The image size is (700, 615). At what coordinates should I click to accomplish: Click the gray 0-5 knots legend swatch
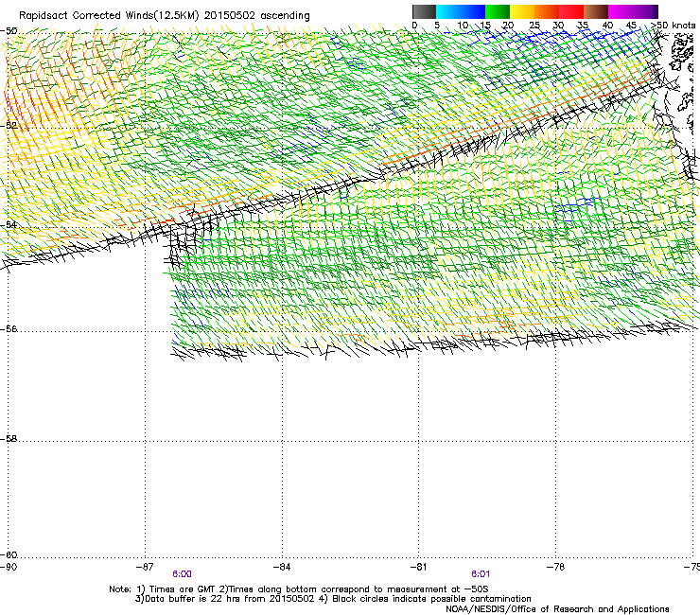tap(424, 11)
